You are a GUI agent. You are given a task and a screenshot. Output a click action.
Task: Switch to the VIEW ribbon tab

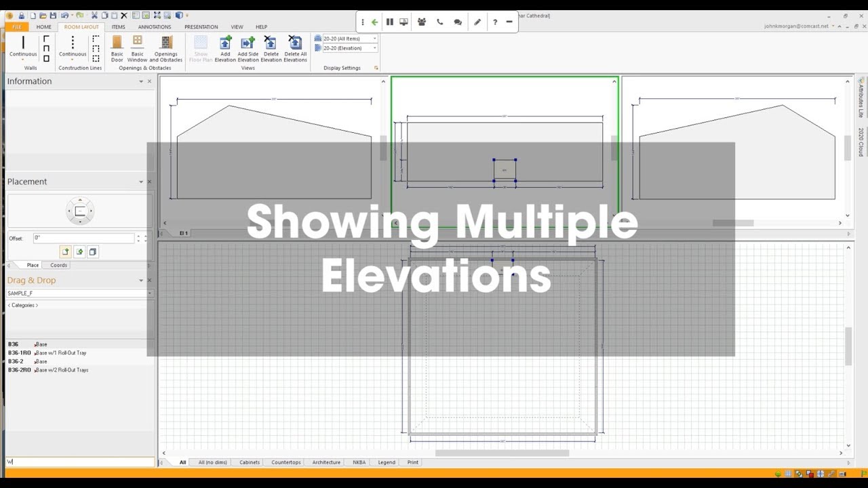coord(237,27)
